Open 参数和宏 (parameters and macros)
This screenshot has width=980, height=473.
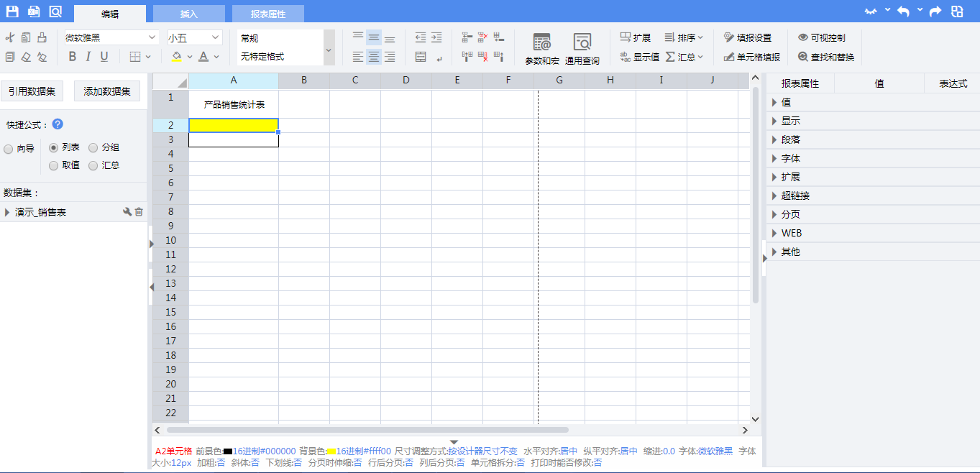(541, 48)
